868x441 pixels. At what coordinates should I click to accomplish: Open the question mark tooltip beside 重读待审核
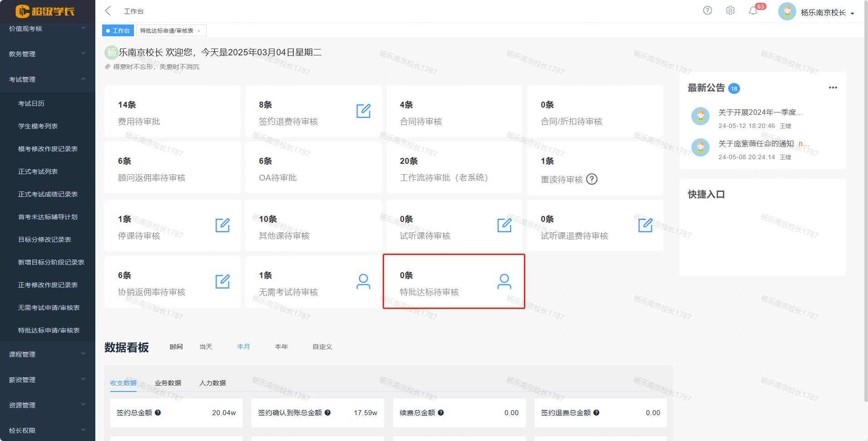[x=592, y=179]
